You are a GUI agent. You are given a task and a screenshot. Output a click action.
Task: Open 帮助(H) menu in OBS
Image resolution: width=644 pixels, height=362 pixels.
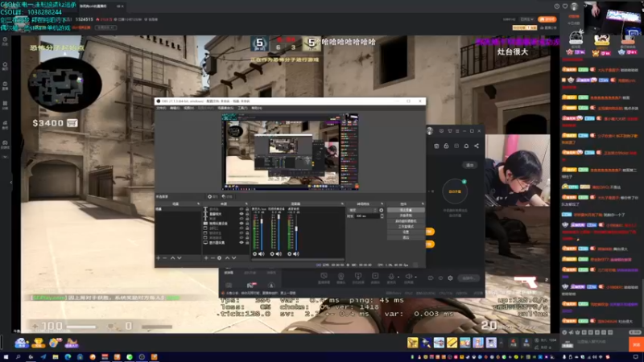[257, 108]
